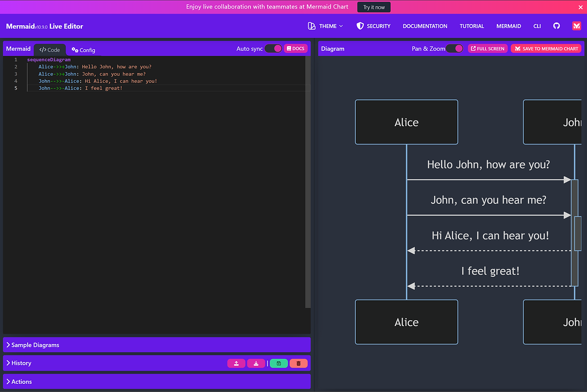Open the MERMAID menu item
The image size is (587, 392).
(509, 26)
